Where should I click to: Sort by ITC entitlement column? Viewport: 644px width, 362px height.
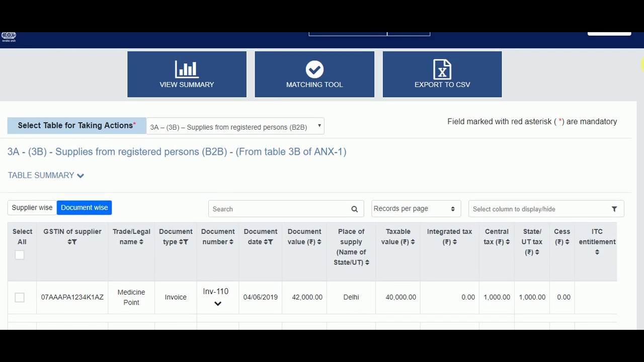[597, 252]
